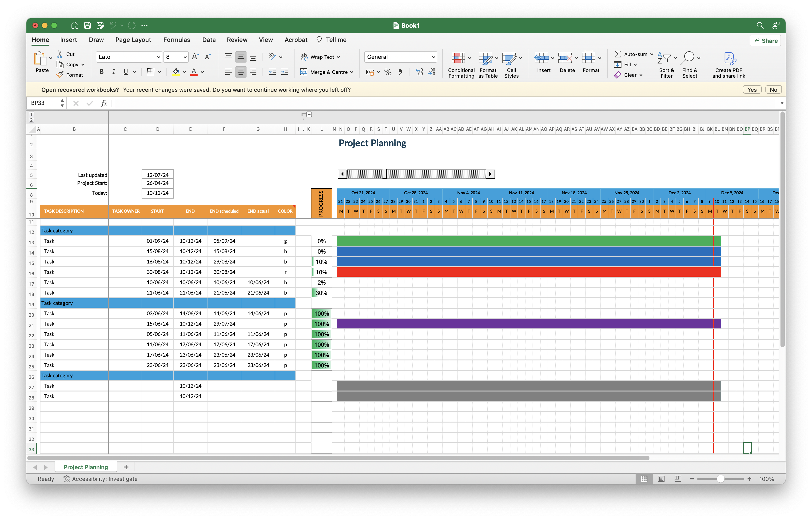
Task: Open the Auto-sum dropdown arrow
Action: [x=652, y=54]
